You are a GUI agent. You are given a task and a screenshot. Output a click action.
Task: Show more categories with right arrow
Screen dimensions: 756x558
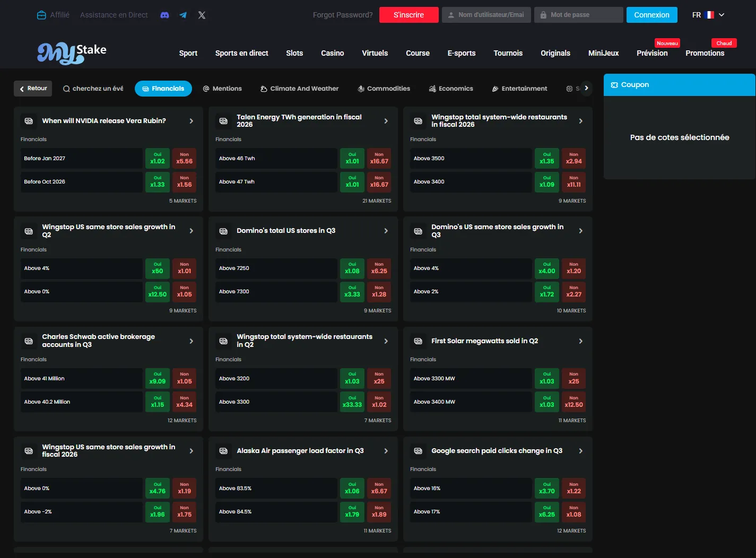pyautogui.click(x=586, y=88)
